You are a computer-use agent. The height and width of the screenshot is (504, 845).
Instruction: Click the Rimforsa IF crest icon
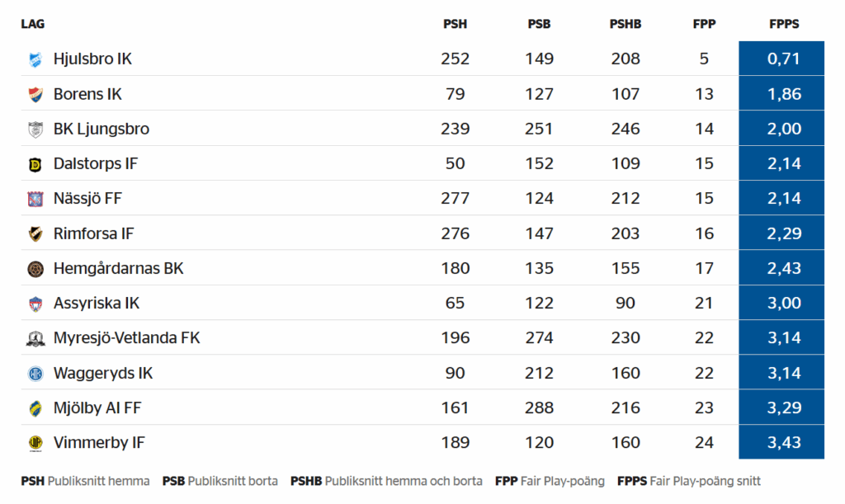pos(35,233)
